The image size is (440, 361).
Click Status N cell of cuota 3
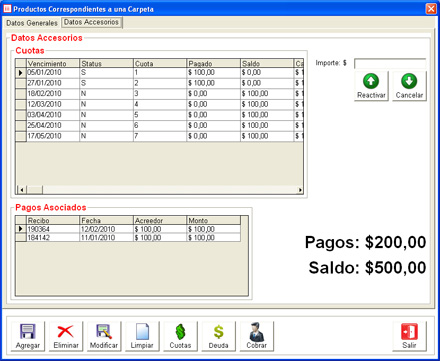coord(106,94)
